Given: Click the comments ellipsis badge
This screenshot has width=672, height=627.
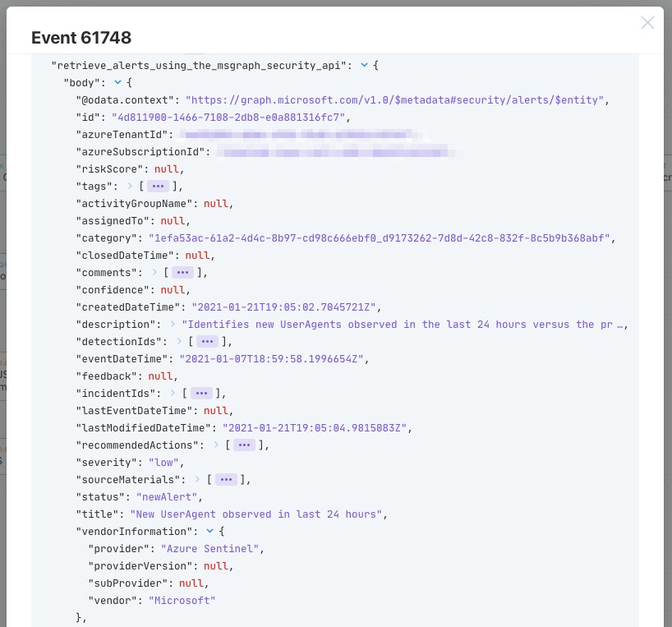Looking at the screenshot, I should click(182, 273).
